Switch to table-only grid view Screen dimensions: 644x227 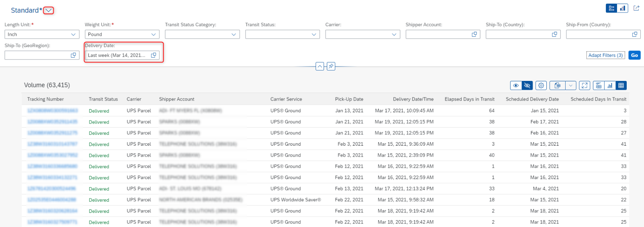click(621, 85)
